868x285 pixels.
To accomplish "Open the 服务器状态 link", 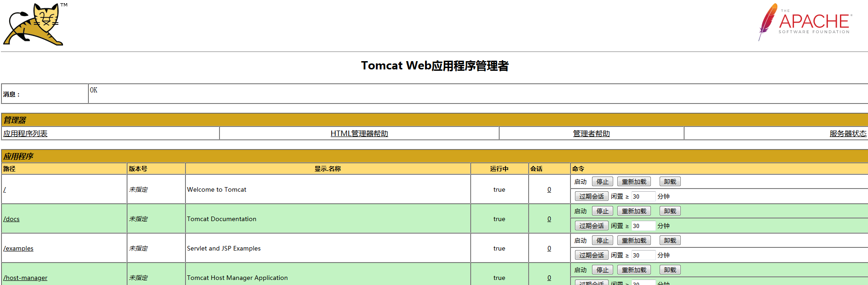I will click(848, 133).
